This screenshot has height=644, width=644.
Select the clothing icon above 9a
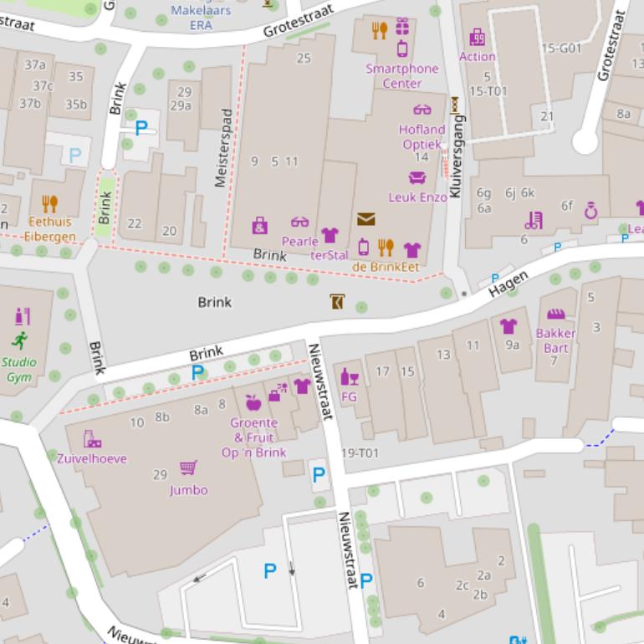[509, 325]
